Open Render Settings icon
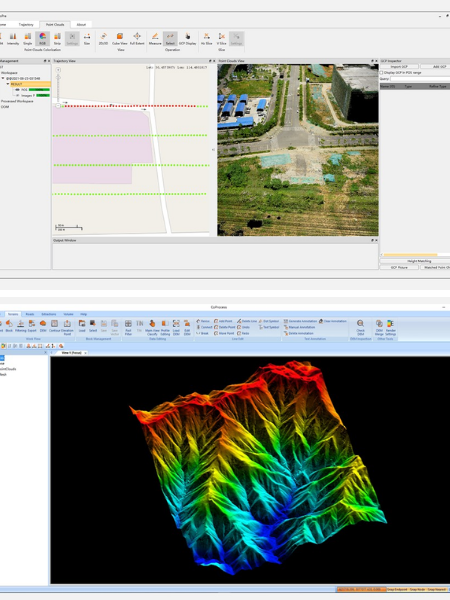This screenshot has width=450, height=600. (391, 328)
